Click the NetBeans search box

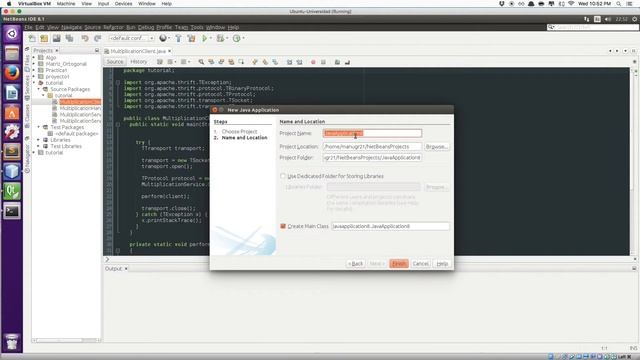tap(593, 27)
